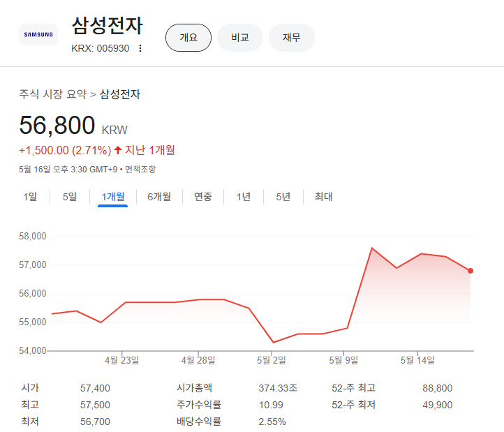The image size is (504, 432).
Task: Select the 최대 maximum range tab
Action: coord(323,197)
